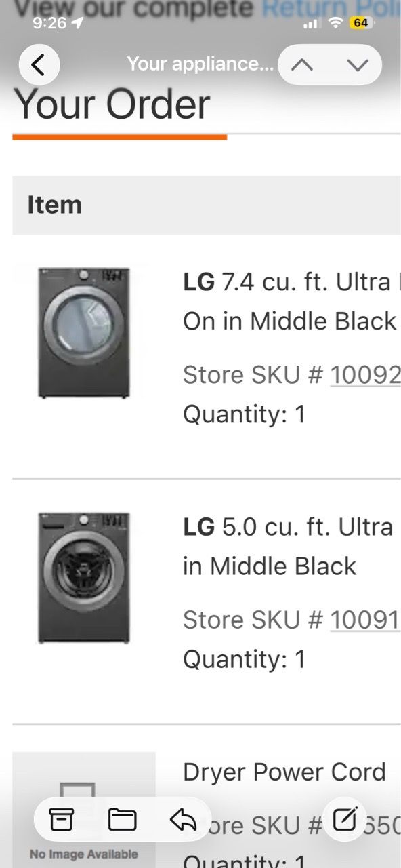Tap the email subject 'Your appliance...'
This screenshot has width=401, height=868.
pyautogui.click(x=200, y=64)
